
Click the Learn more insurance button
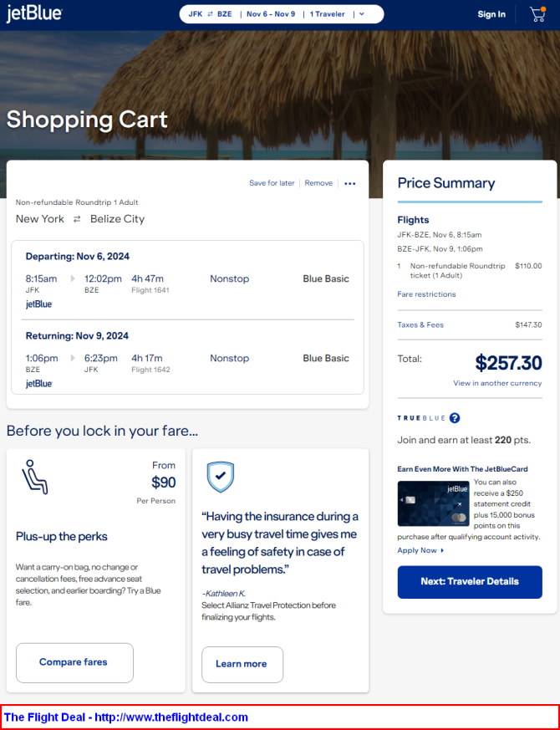click(x=242, y=664)
